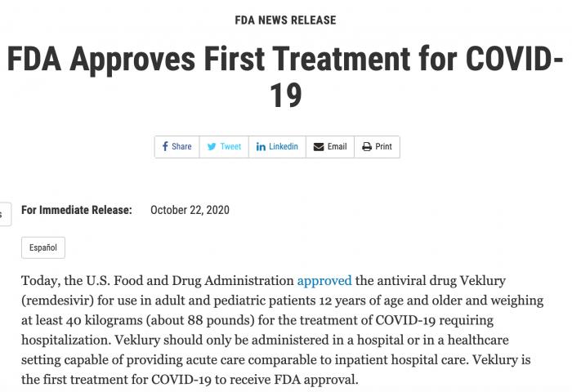Select the "FDA NEWS RELEASE" label

pyautogui.click(x=285, y=20)
